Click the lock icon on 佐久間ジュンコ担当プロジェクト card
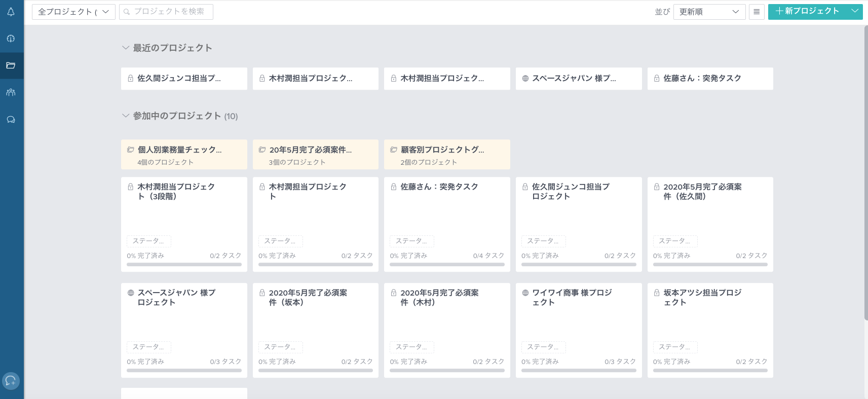Image resolution: width=868 pixels, height=399 pixels. [525, 187]
